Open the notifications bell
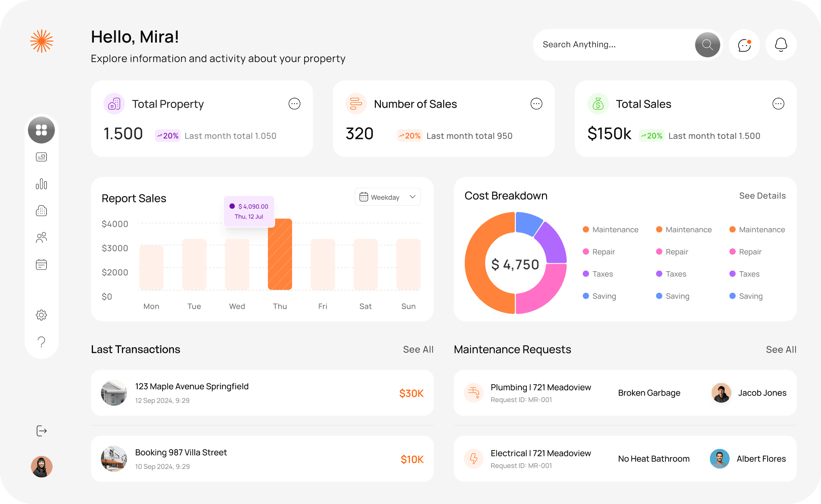 [x=781, y=45]
